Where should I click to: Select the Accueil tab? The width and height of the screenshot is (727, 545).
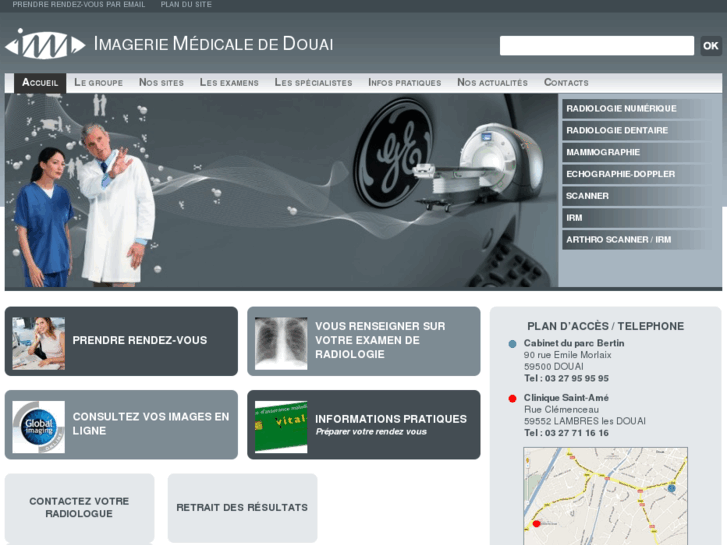pos(40,83)
